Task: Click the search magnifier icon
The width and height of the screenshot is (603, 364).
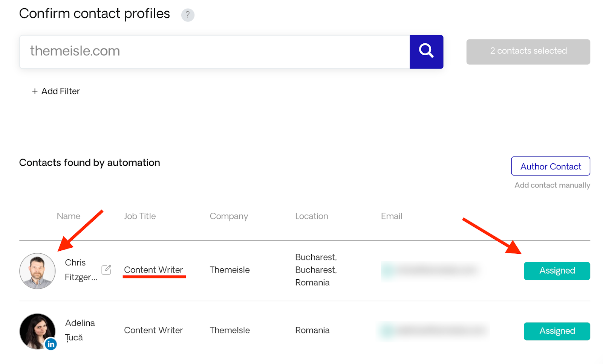Action: 426,52
